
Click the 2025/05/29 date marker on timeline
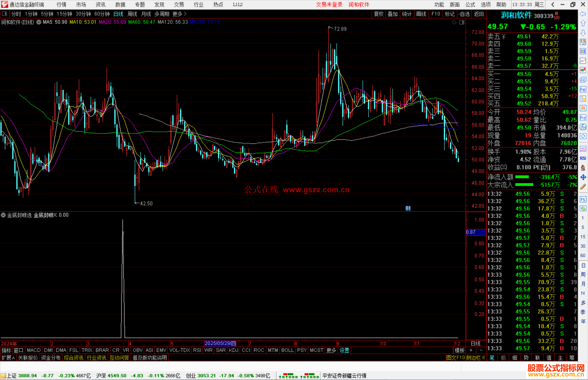tap(220, 343)
